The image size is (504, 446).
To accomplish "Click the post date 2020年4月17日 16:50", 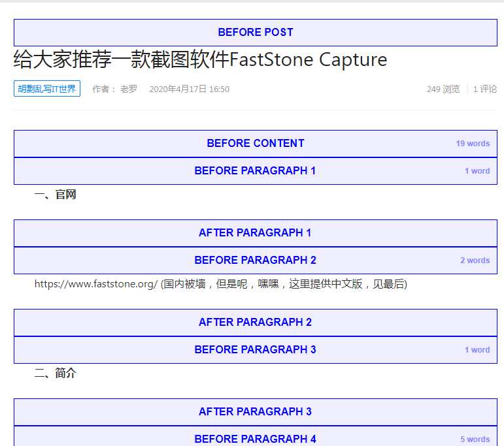I will pyautogui.click(x=190, y=89).
